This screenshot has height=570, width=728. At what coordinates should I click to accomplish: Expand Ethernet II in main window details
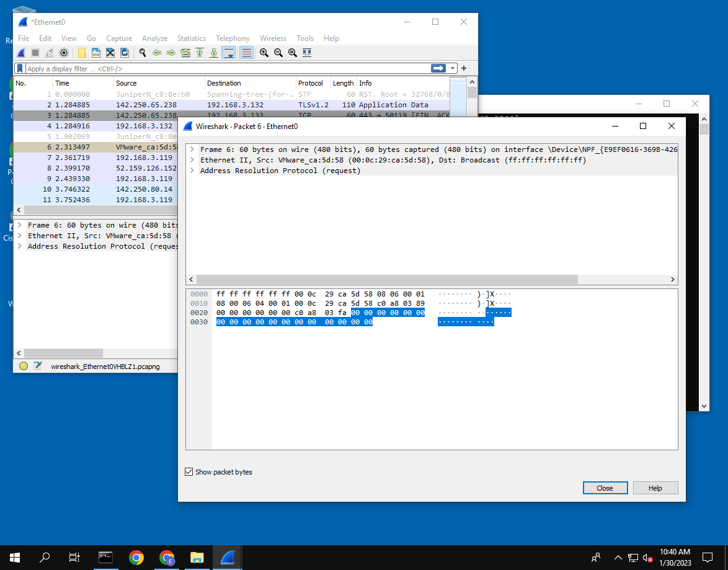[19, 236]
